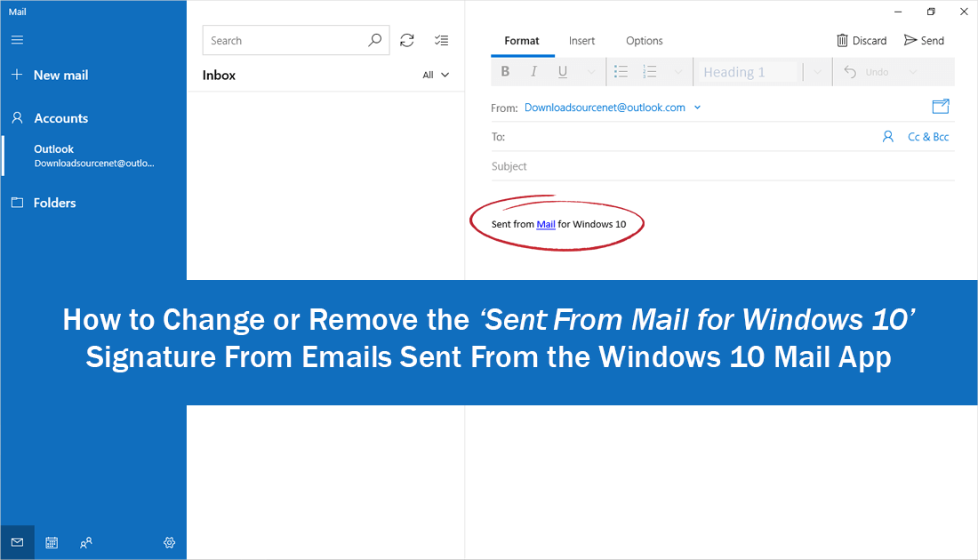Image resolution: width=978 pixels, height=560 pixels.
Task: Insert a numbered list
Action: 649,72
